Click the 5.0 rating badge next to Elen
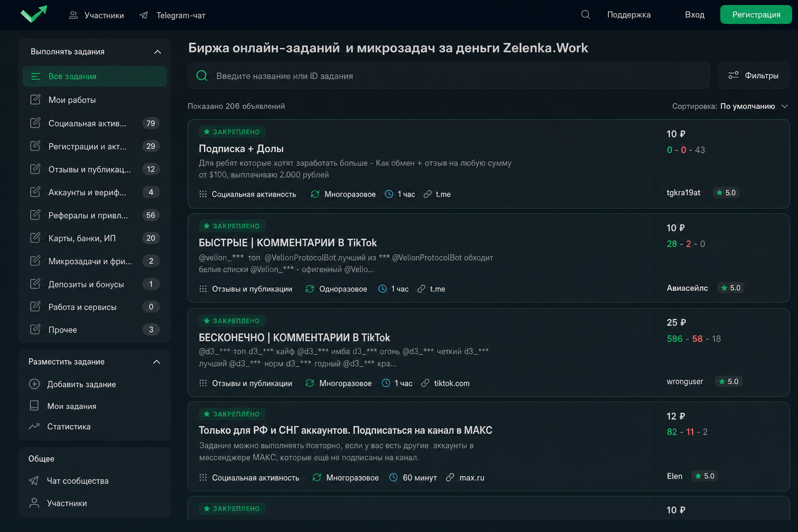This screenshot has width=798, height=532. click(704, 476)
